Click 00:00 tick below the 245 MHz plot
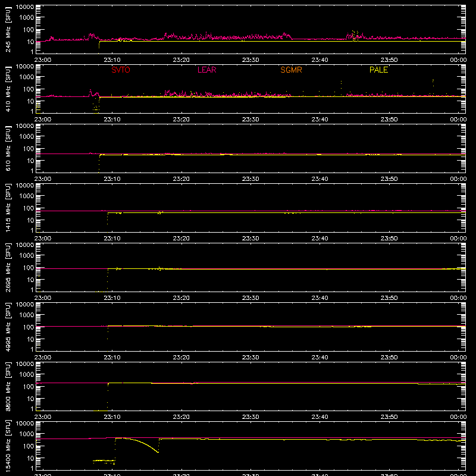Screen dimensions: 476x476 pyautogui.click(x=458, y=60)
